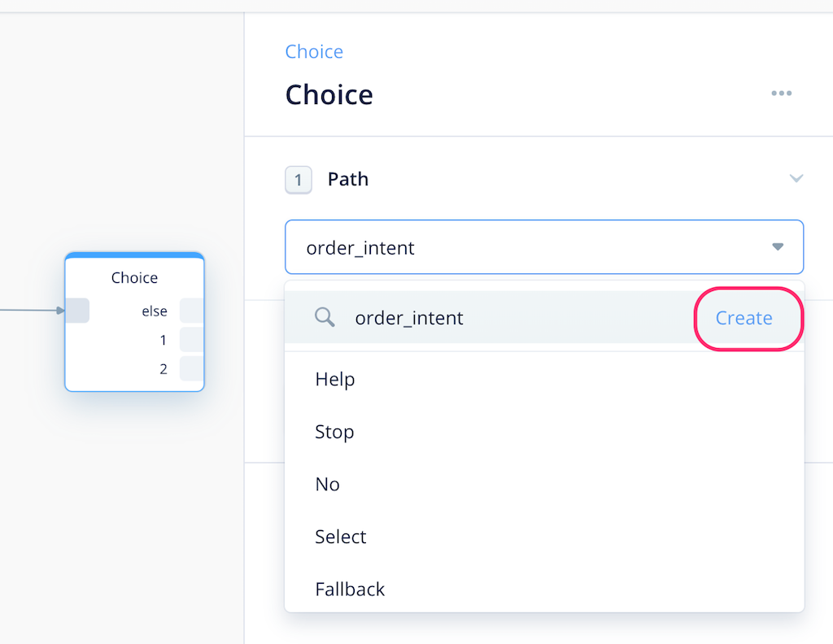Click the Choice breadcrumb link

314,51
